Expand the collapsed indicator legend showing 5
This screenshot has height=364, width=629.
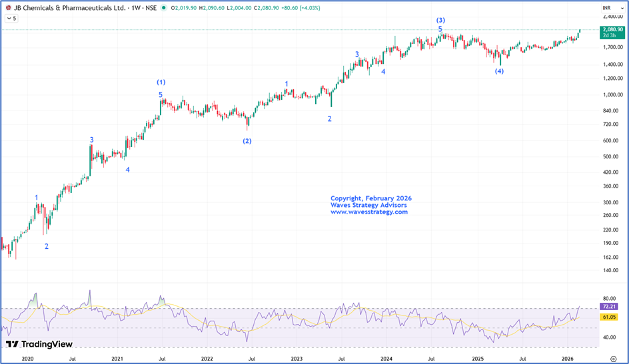(11, 19)
